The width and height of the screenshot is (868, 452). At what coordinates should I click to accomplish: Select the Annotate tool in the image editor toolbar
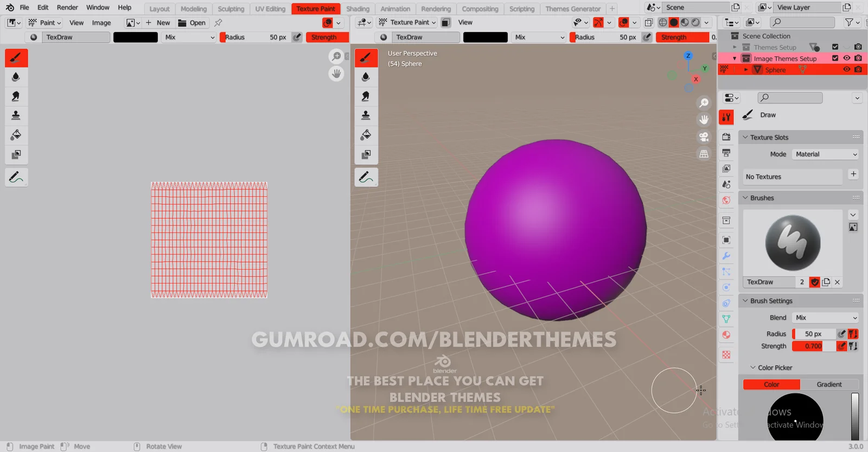coord(16,177)
